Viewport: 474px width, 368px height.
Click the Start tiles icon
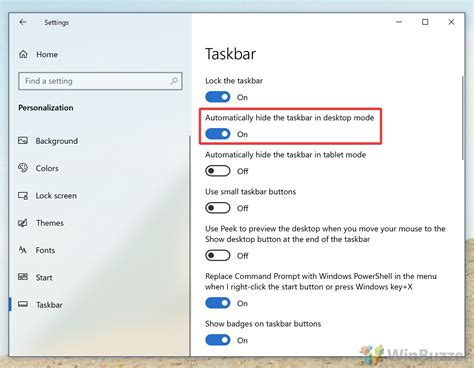23,277
